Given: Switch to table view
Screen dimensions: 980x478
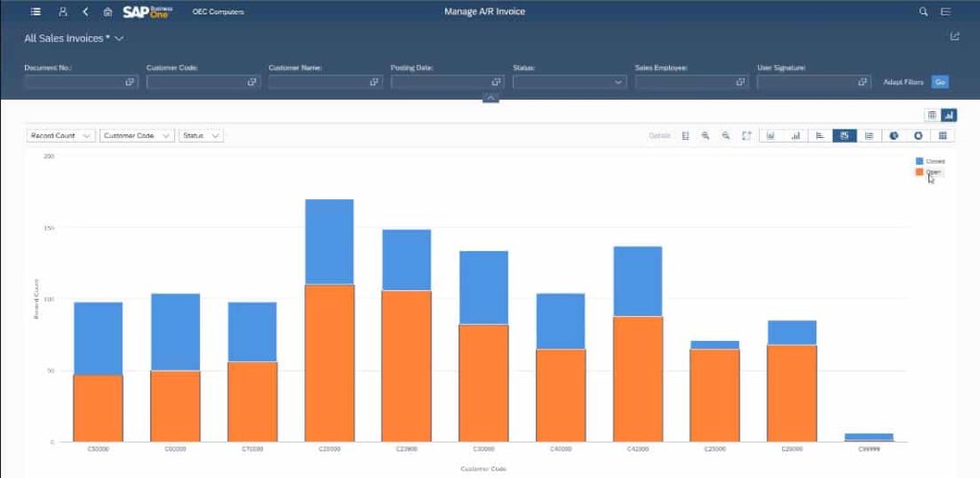Looking at the screenshot, I should point(932,115).
